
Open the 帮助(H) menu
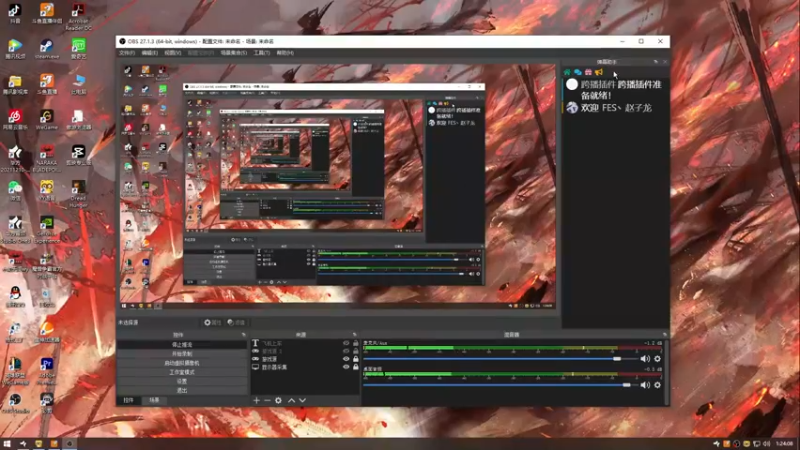pos(285,53)
